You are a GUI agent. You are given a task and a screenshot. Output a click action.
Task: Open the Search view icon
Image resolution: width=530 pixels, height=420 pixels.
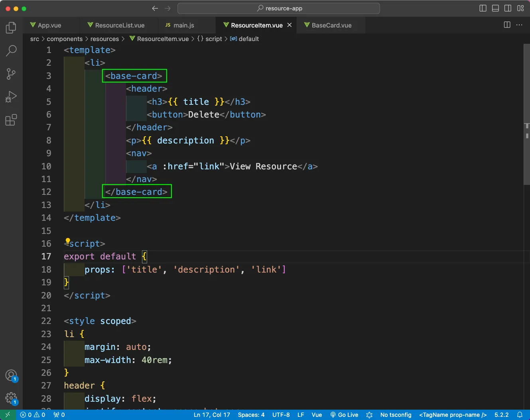click(11, 51)
